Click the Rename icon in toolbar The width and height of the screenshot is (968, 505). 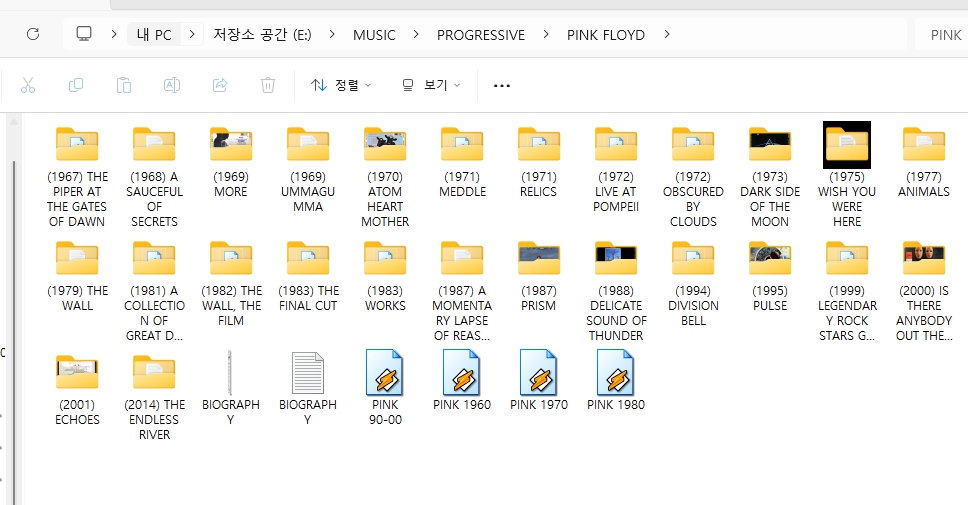click(x=172, y=85)
